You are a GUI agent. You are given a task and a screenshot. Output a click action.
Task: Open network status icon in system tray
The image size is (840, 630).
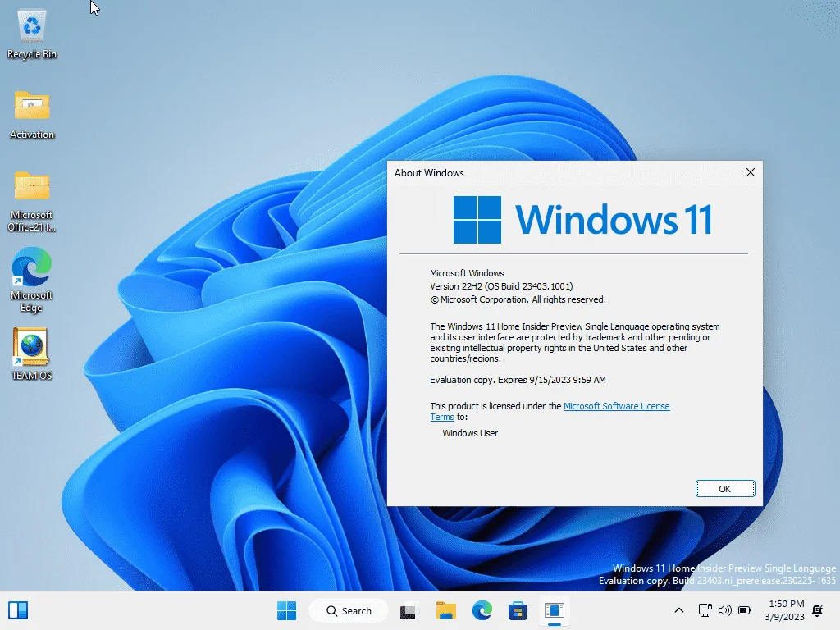(705, 610)
